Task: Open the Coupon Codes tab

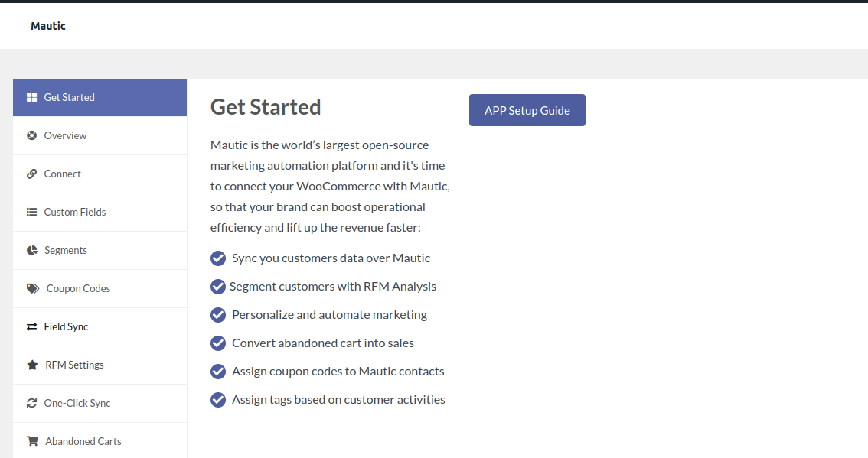Action: click(100, 288)
